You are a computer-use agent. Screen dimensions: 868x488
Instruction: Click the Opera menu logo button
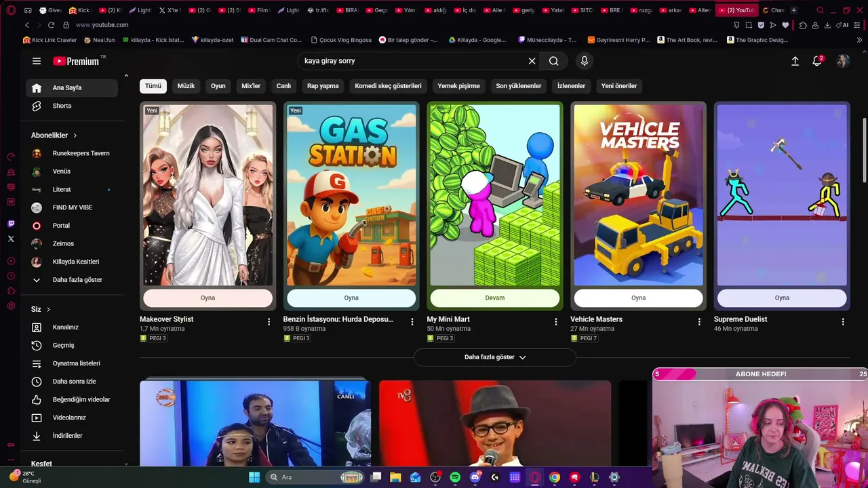click(11, 10)
